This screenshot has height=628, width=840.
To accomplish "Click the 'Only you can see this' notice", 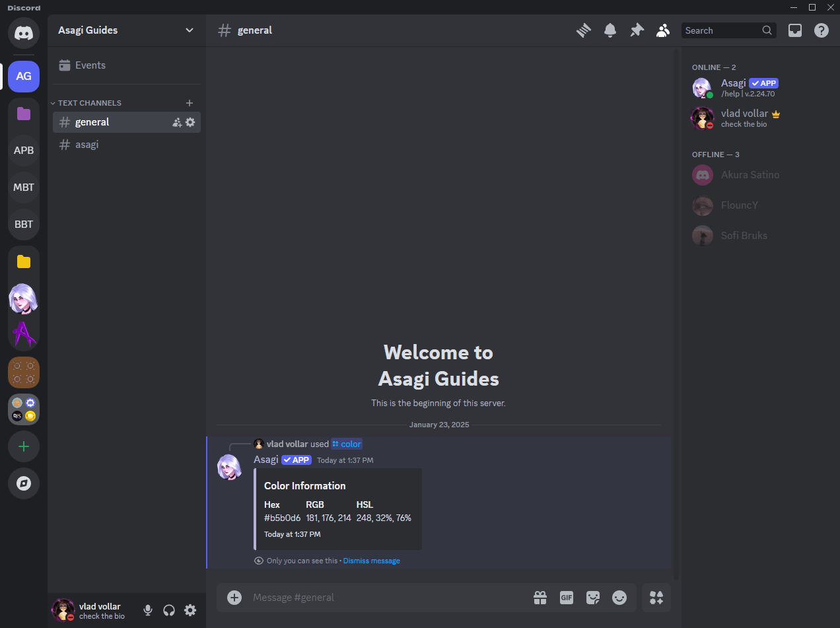I will click(302, 561).
